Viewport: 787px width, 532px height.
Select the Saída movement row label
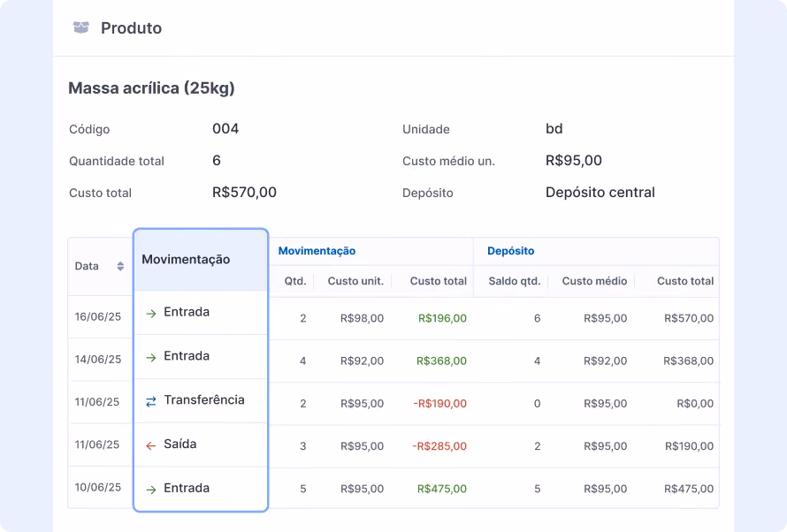[180, 444]
